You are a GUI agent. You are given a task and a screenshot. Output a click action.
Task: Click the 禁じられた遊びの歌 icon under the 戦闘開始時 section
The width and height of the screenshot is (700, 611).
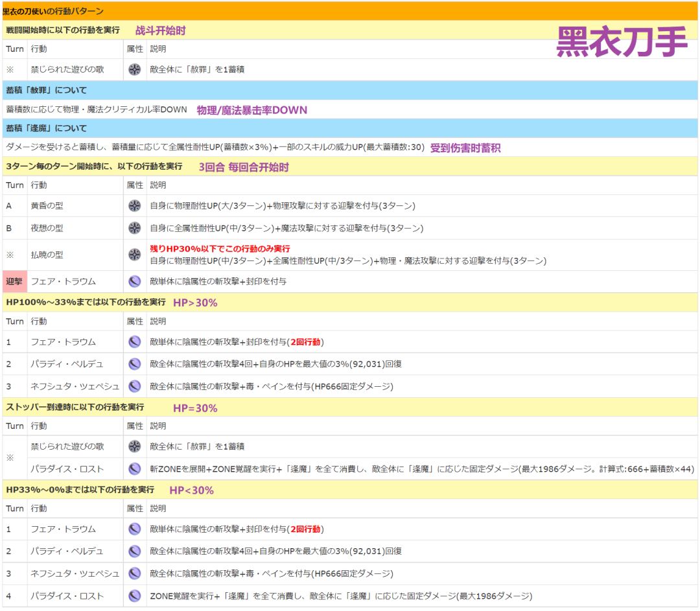pyautogui.click(x=134, y=69)
